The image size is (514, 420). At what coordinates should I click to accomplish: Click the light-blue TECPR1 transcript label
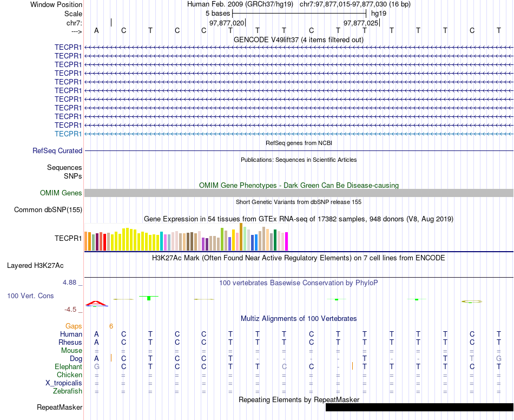(x=68, y=134)
